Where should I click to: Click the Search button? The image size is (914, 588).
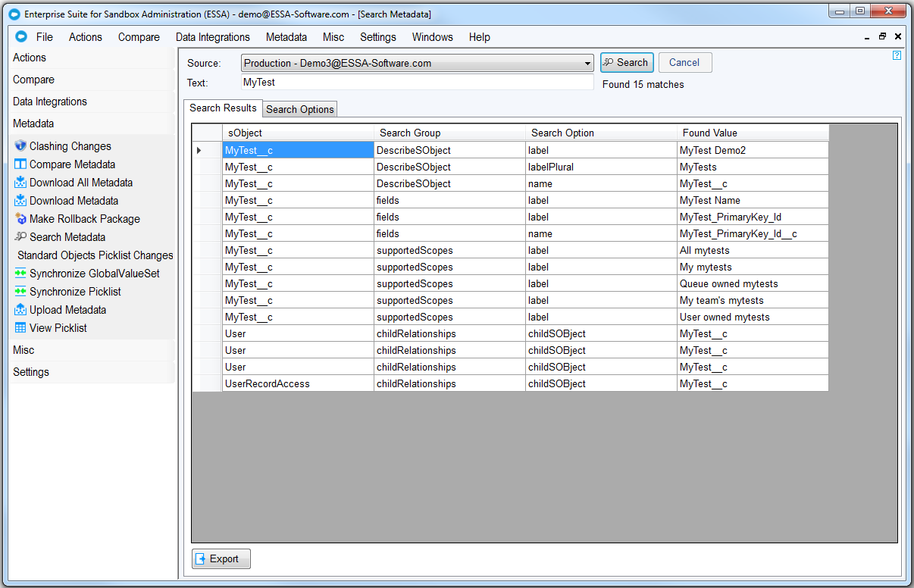click(x=627, y=63)
